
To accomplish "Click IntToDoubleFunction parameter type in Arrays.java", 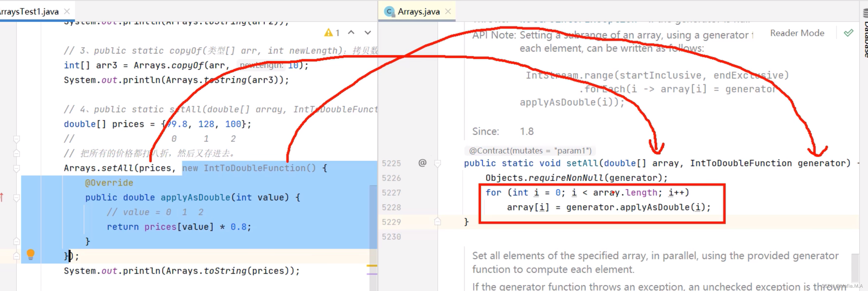I will coord(741,163).
